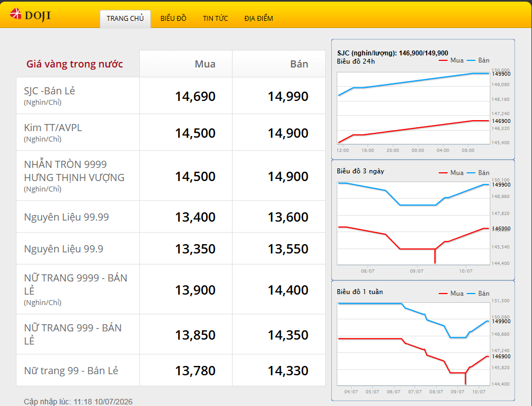
Task: Click the 24h chart plot area
Action: click(413, 109)
